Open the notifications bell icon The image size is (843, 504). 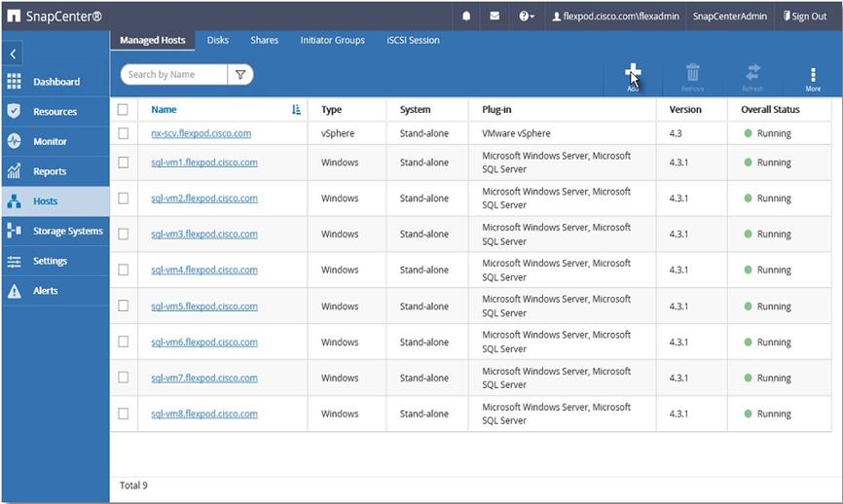point(466,17)
